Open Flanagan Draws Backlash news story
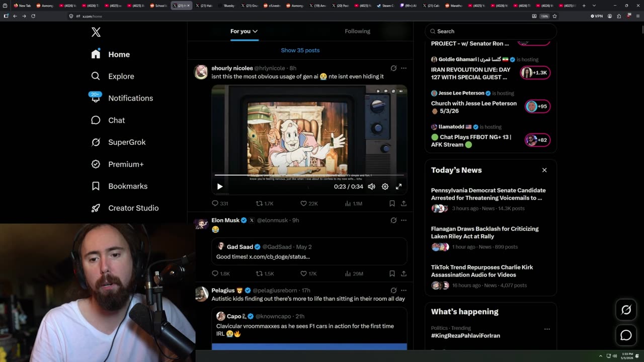 pos(491,238)
